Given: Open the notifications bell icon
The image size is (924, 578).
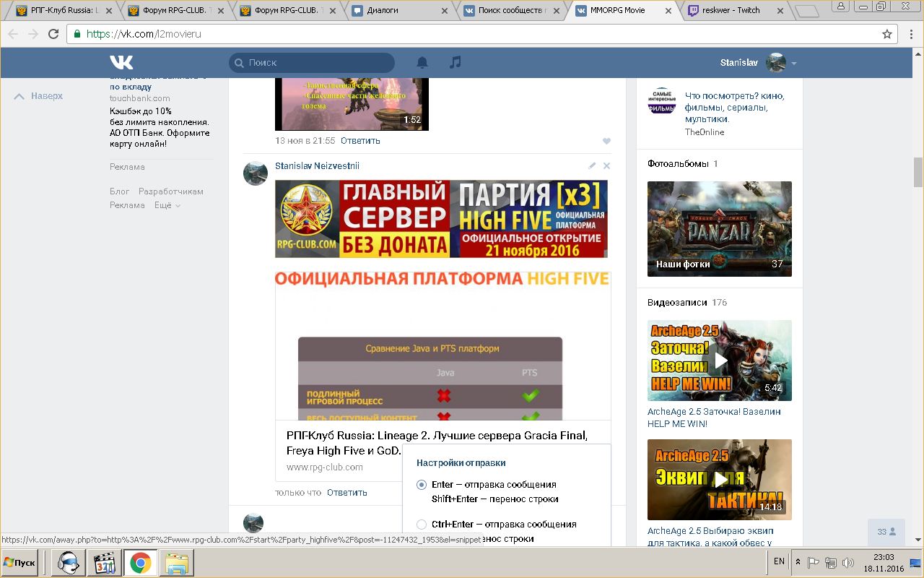Looking at the screenshot, I should pos(422,63).
